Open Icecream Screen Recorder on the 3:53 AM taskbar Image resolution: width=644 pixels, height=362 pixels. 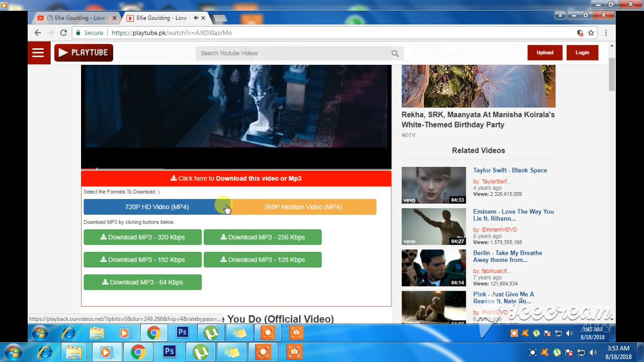click(263, 352)
